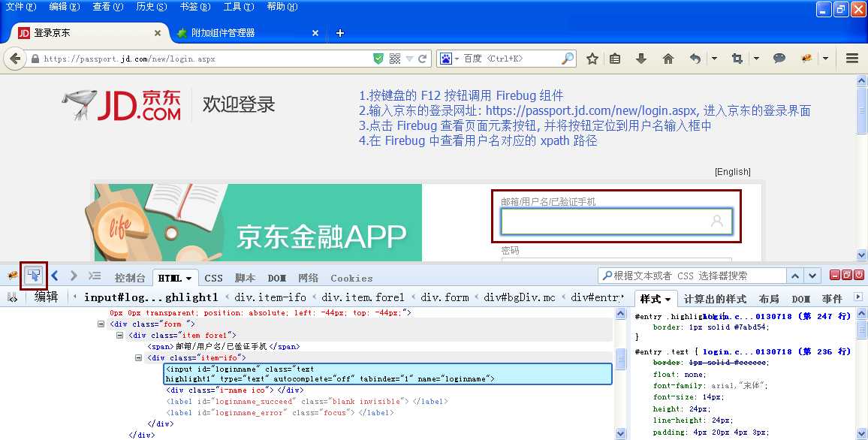Open the 帮助 menu

[282, 7]
